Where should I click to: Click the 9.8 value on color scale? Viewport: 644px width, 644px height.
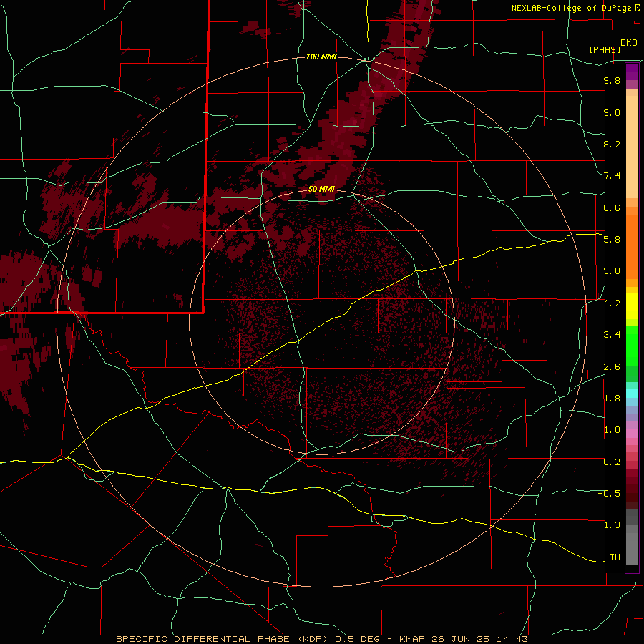[612, 80]
